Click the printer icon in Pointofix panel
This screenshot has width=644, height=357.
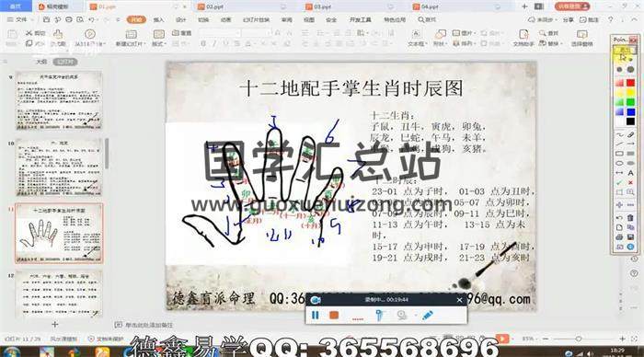coord(619,237)
